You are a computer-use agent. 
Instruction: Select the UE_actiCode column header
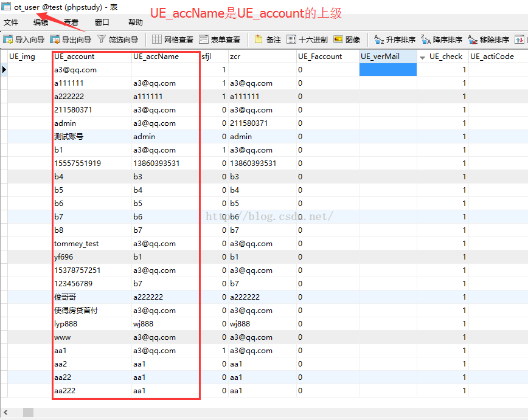click(x=498, y=56)
